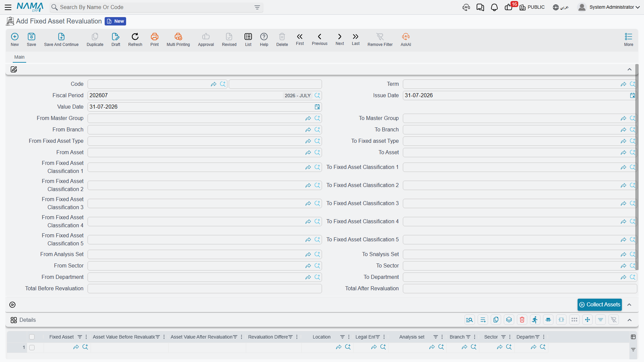Click the Total Before Revaluation field
The height and width of the screenshot is (362, 644).
click(205, 289)
